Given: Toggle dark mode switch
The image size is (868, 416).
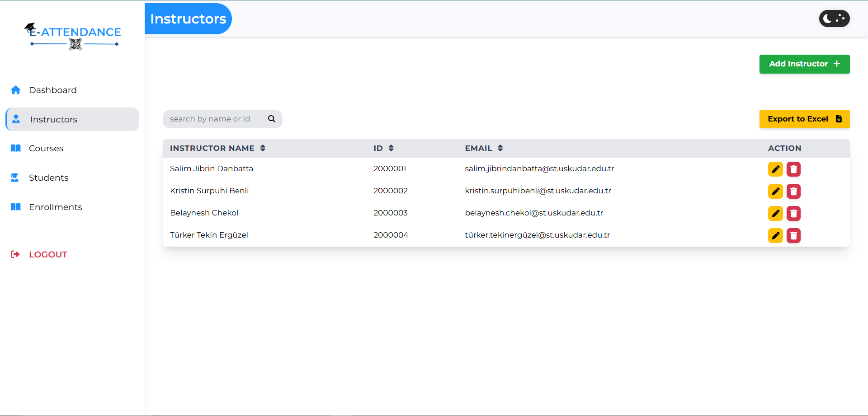Looking at the screenshot, I should click(x=834, y=19).
